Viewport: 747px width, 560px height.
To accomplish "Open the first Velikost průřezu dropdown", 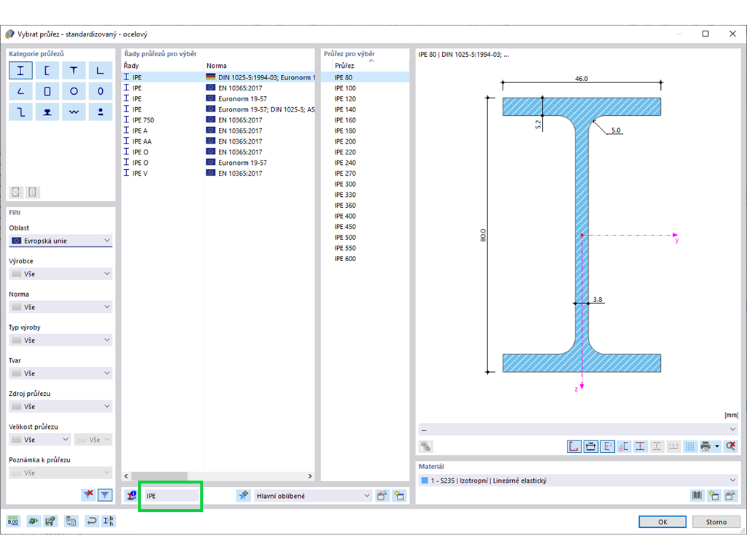I will tap(40, 440).
